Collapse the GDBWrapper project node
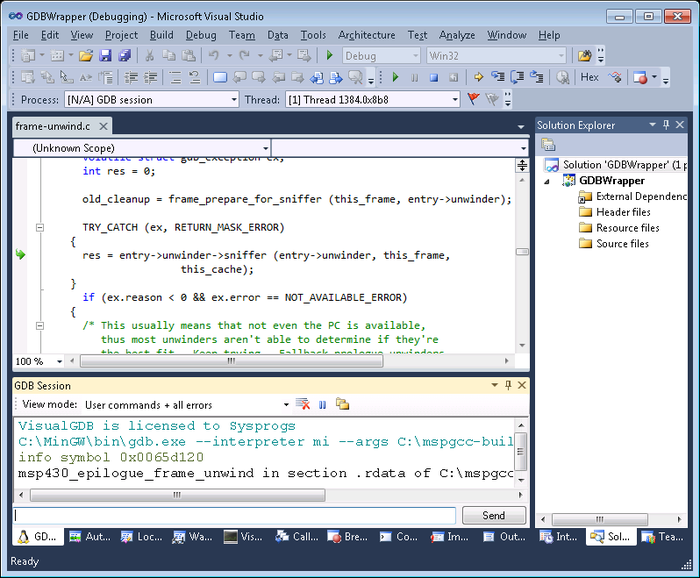This screenshot has height=578, width=700. [x=547, y=181]
